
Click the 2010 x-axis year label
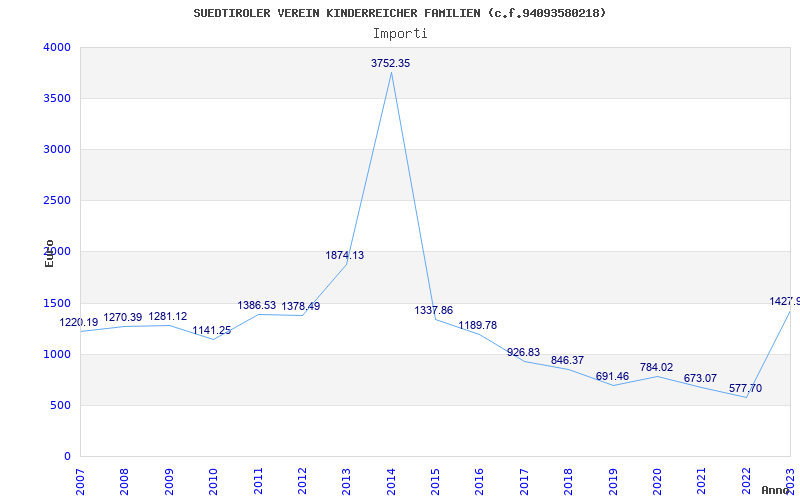pyautogui.click(x=213, y=481)
